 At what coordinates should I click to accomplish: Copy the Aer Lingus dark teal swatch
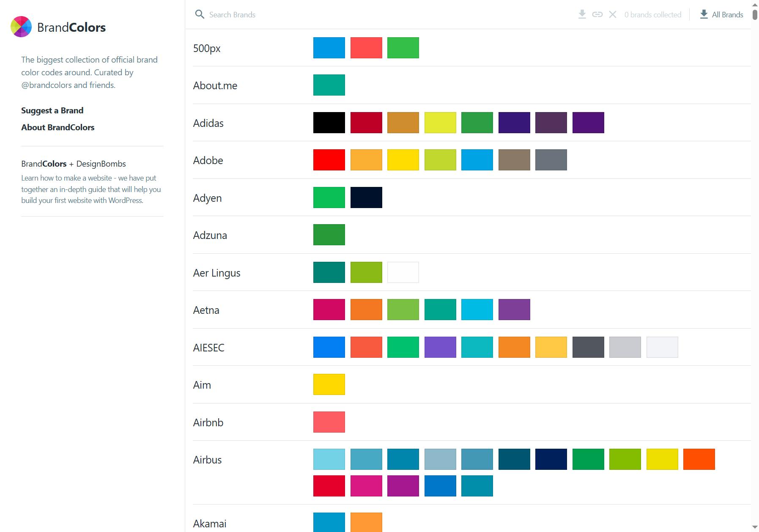point(329,272)
